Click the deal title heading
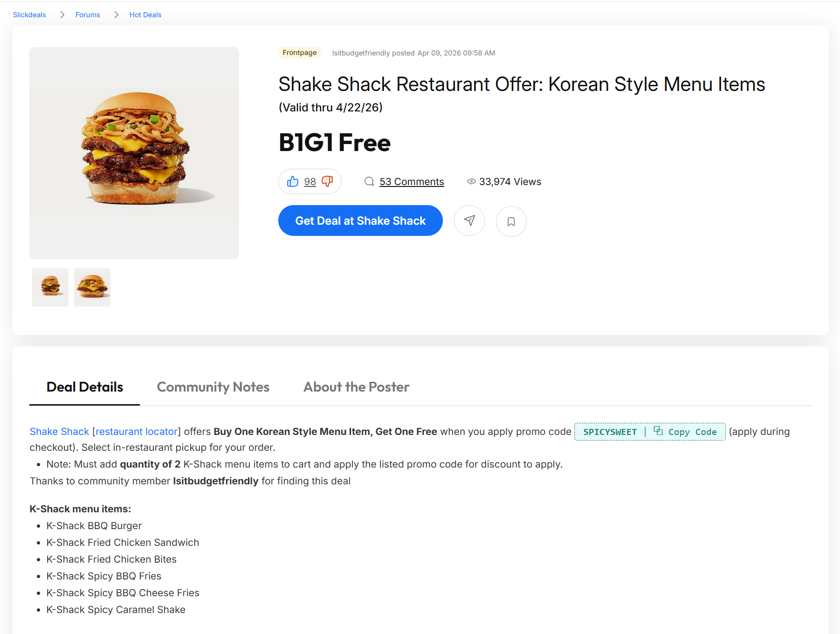This screenshot has height=634, width=840. [x=522, y=84]
